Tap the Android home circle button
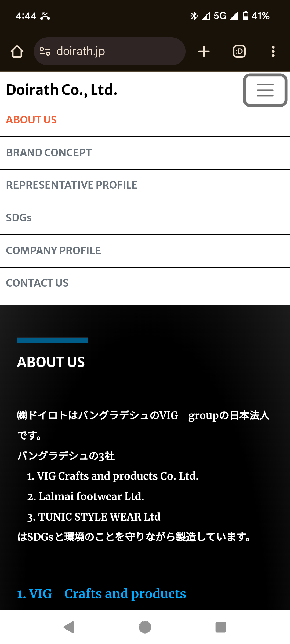290x644 pixels. 145,627
